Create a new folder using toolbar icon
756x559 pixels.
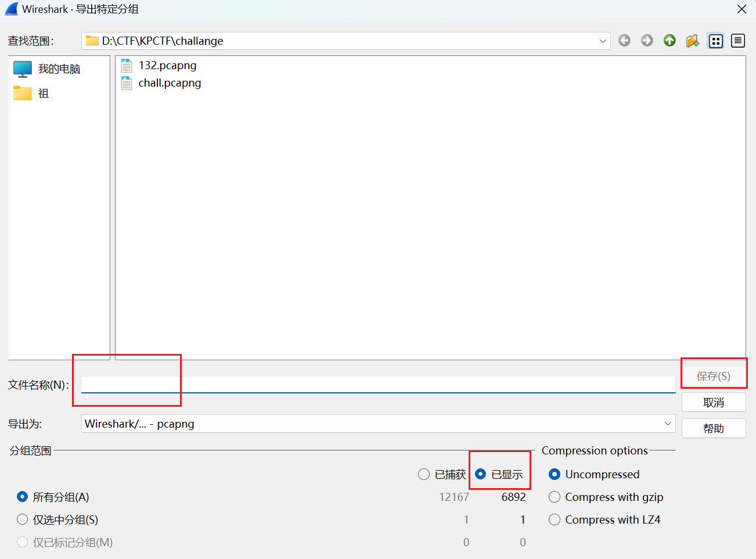[x=692, y=41]
